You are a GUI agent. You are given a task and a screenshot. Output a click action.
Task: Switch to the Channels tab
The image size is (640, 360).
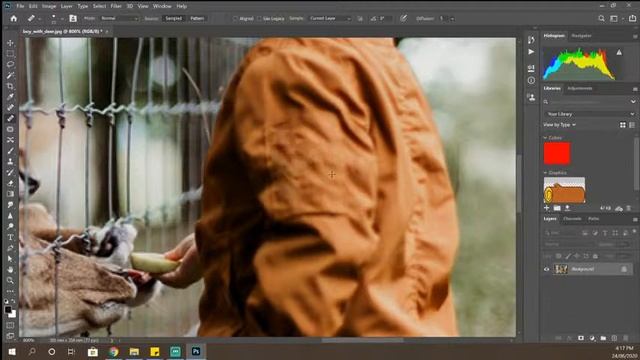(x=572, y=219)
